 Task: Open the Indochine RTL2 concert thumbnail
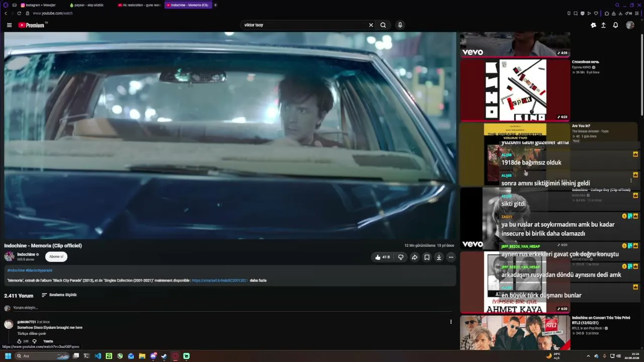click(x=515, y=332)
